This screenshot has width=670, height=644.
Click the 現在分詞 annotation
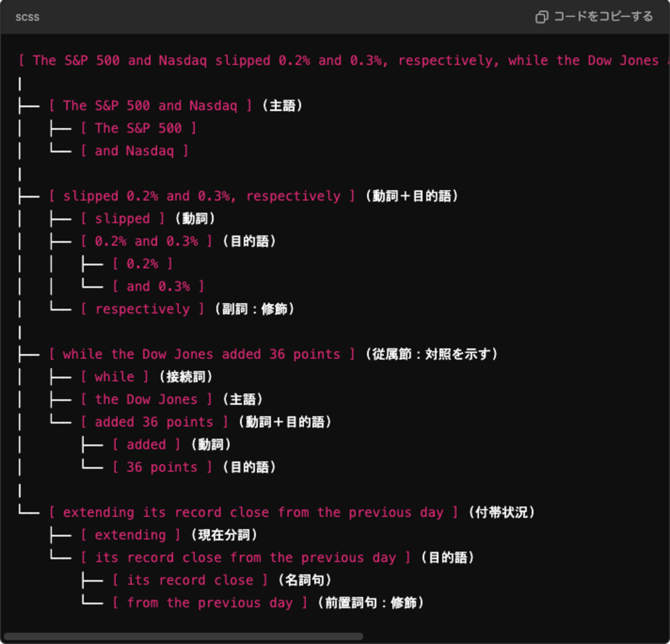[224, 535]
